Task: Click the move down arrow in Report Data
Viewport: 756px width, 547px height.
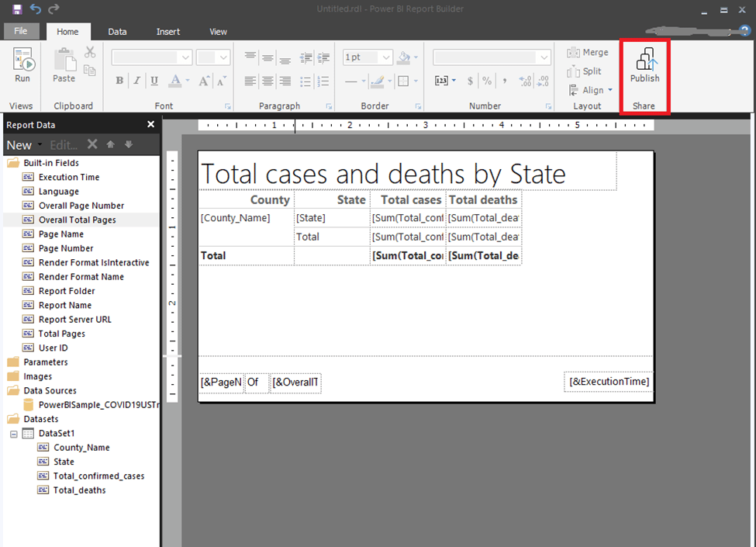Action: pos(129,144)
